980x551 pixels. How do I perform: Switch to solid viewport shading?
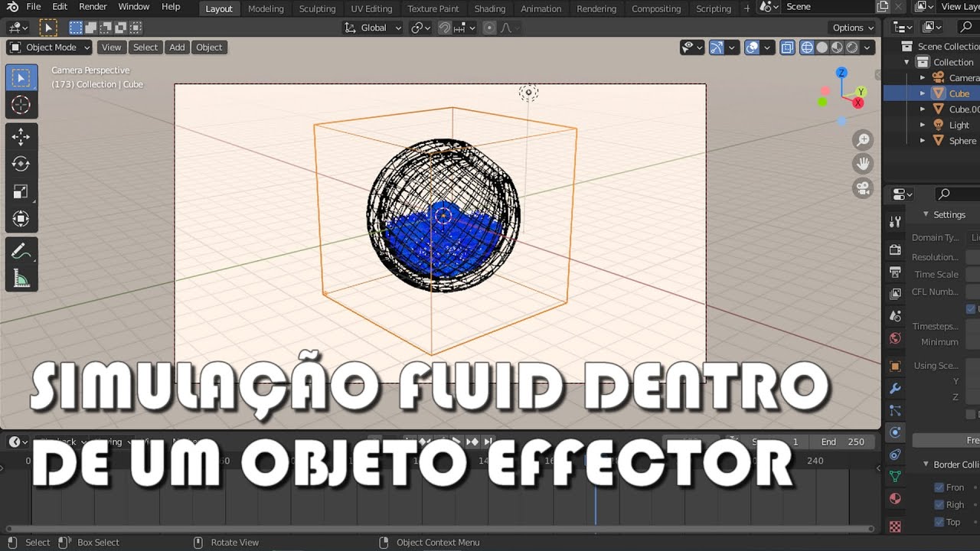point(822,47)
